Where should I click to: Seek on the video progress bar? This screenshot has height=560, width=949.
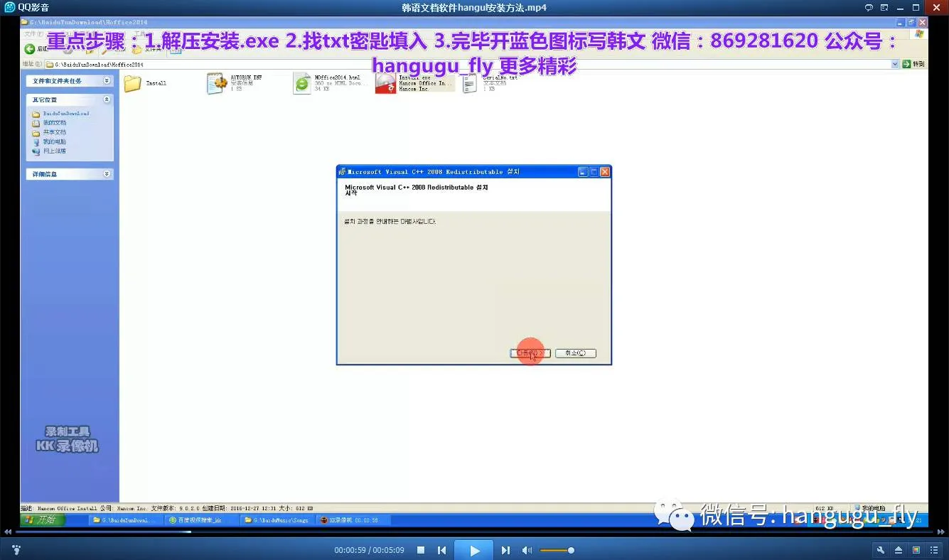[474, 532]
